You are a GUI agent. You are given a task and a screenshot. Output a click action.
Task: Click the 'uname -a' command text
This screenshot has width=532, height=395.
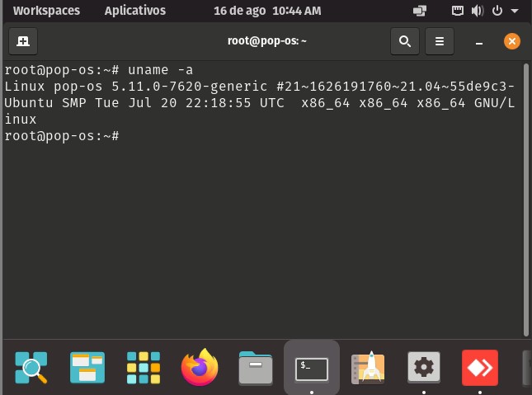(160, 70)
